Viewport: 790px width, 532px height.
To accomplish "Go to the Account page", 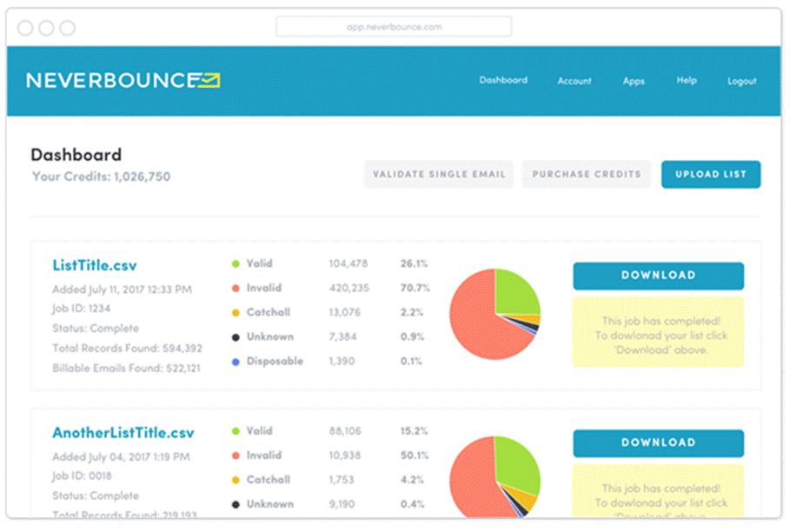I will [x=574, y=81].
